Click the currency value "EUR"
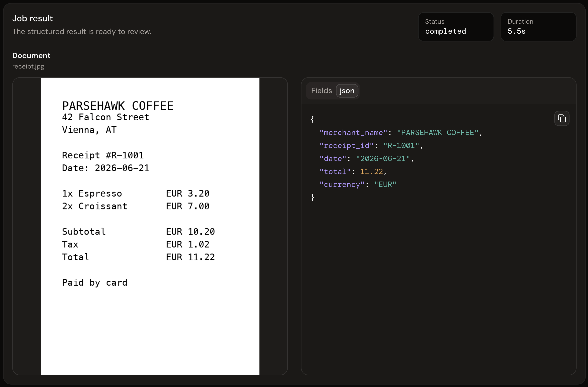This screenshot has height=387, width=588. (x=385, y=184)
